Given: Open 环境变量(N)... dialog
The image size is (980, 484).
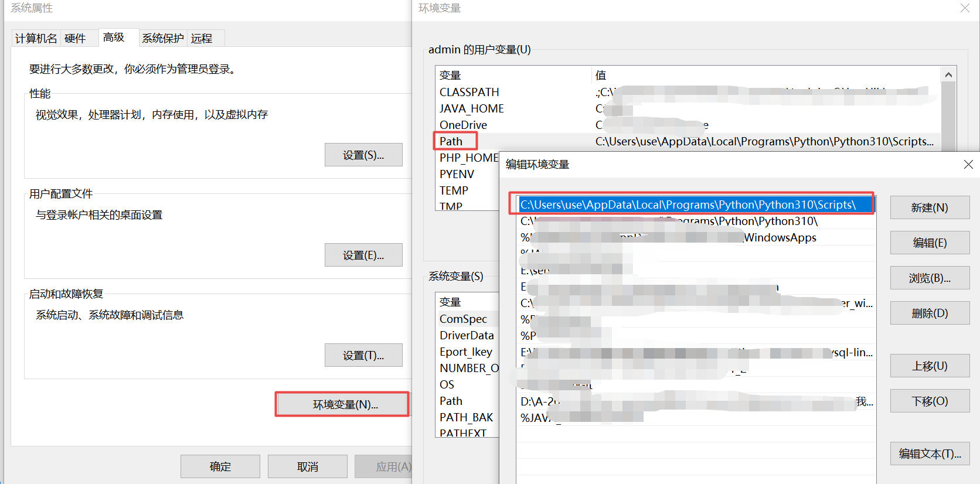Looking at the screenshot, I should pyautogui.click(x=342, y=404).
